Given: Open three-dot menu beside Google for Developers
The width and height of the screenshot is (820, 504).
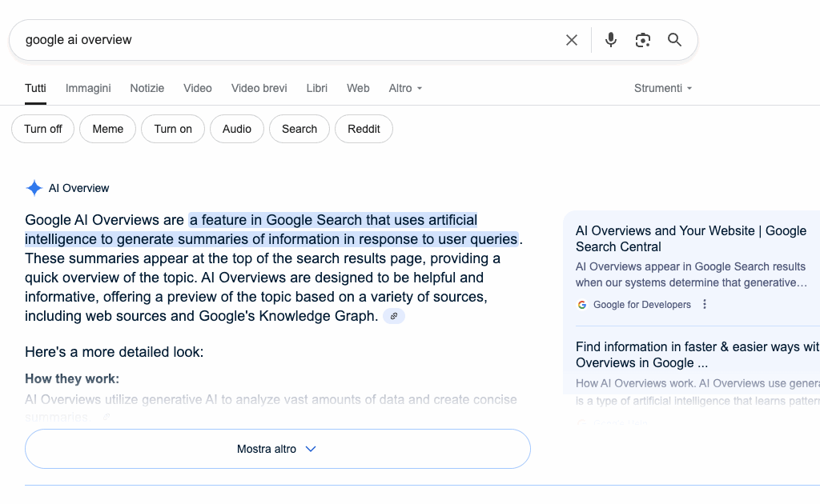Looking at the screenshot, I should [x=705, y=305].
